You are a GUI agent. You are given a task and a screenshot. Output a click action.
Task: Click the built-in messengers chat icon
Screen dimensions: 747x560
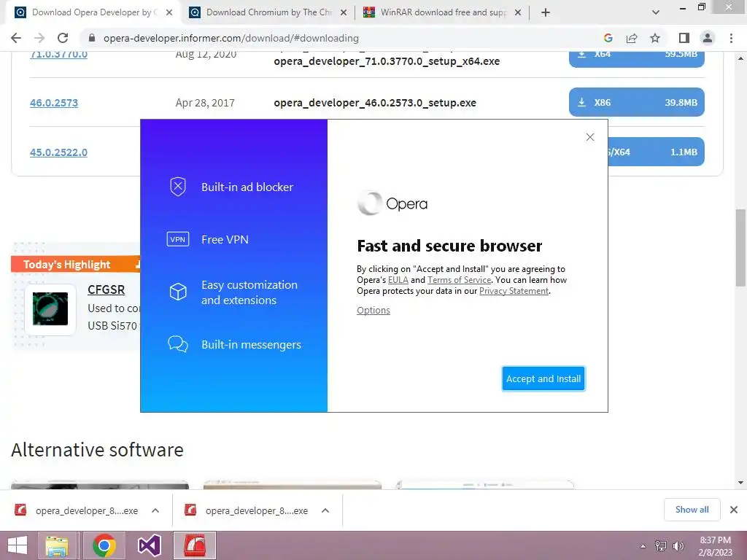click(x=178, y=344)
